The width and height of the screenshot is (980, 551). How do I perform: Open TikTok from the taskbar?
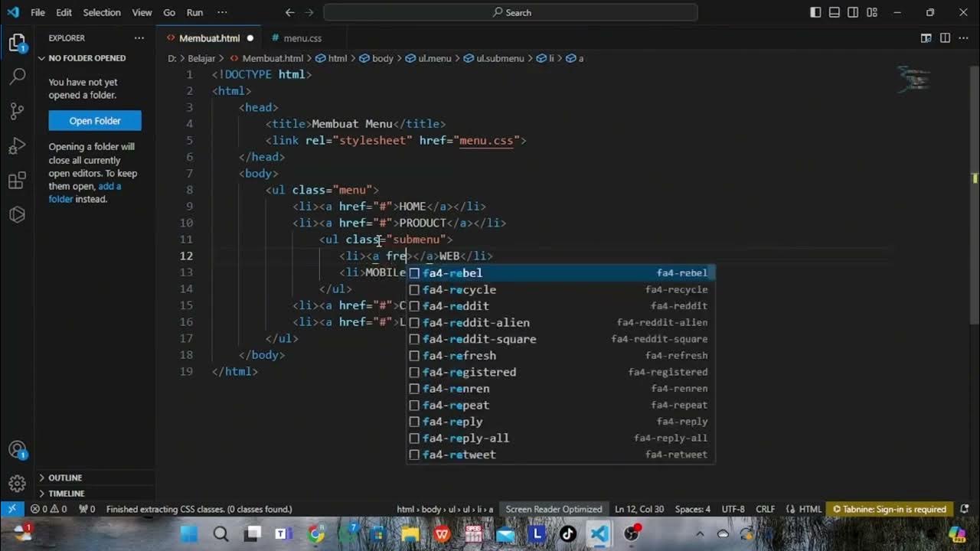[567, 534]
